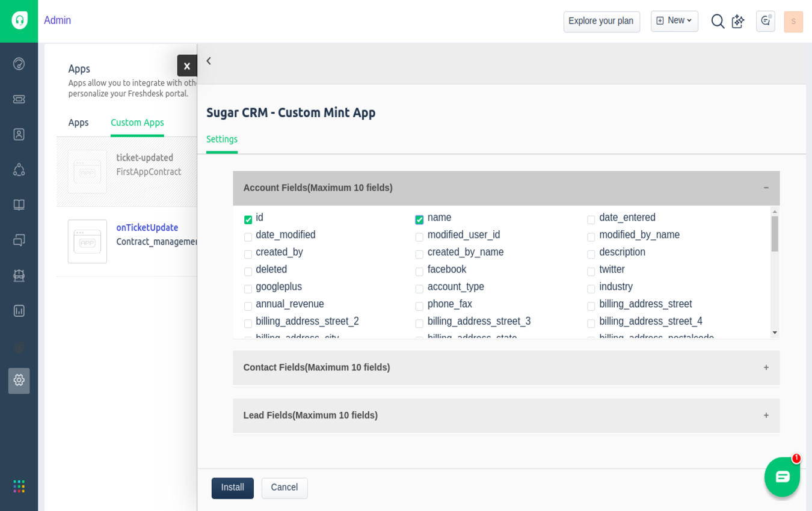Expand the Contact Fields section
The height and width of the screenshot is (511, 812).
506,368
